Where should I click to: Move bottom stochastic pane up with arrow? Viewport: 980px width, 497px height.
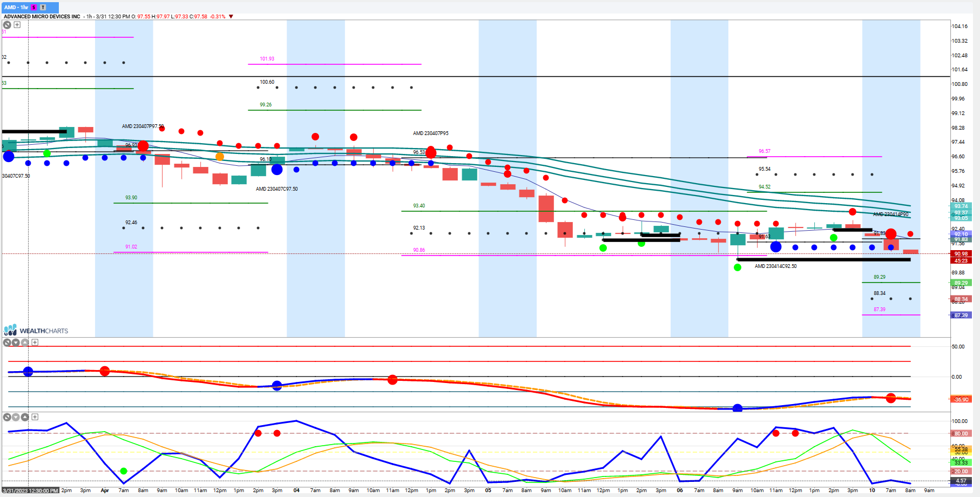click(25, 417)
